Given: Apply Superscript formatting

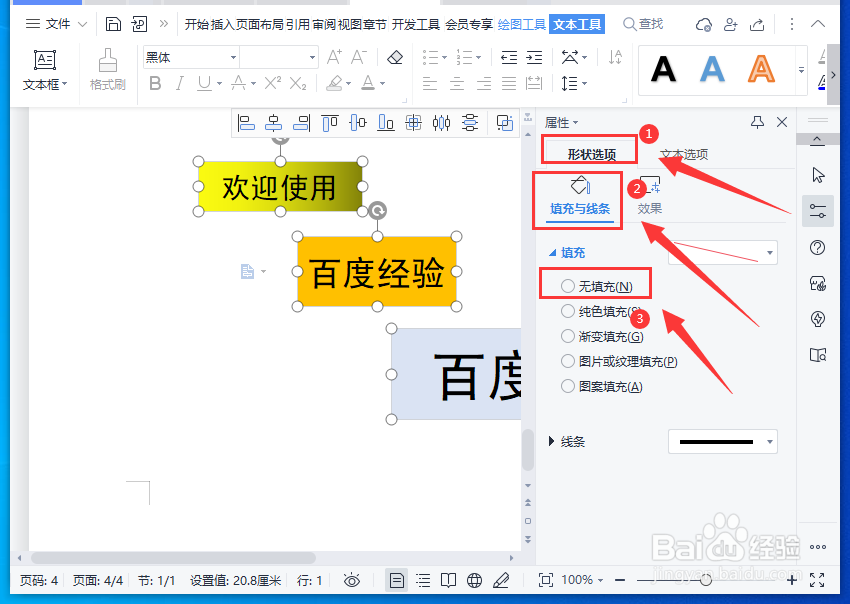Looking at the screenshot, I should pos(272,83).
